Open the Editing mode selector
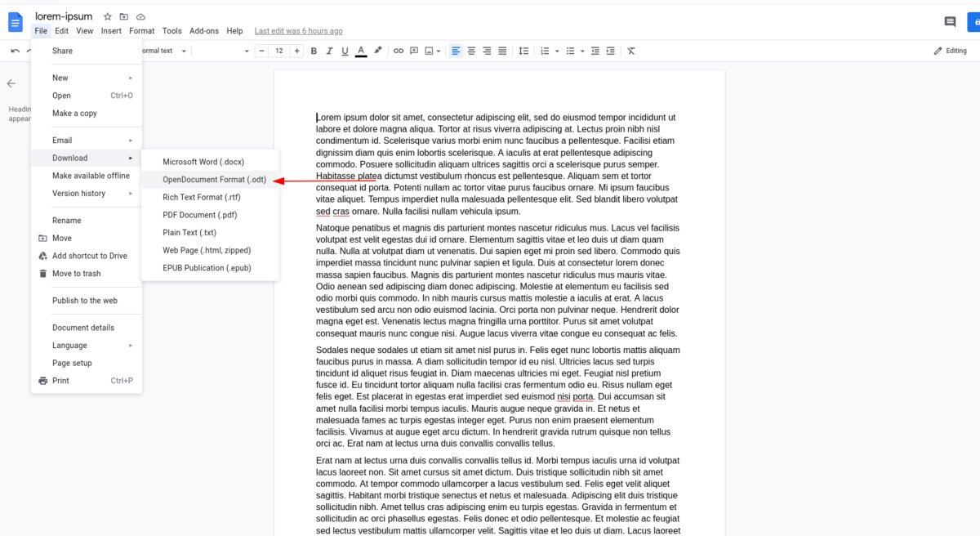 tap(951, 51)
